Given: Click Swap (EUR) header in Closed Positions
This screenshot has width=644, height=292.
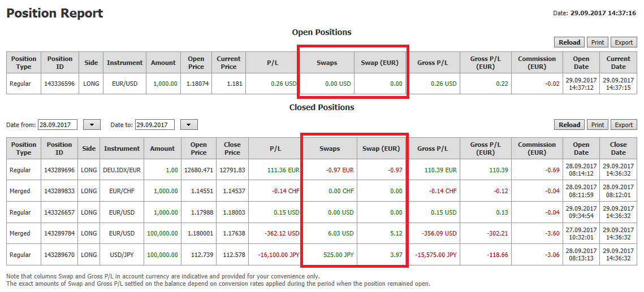Looking at the screenshot, I should (x=381, y=149).
